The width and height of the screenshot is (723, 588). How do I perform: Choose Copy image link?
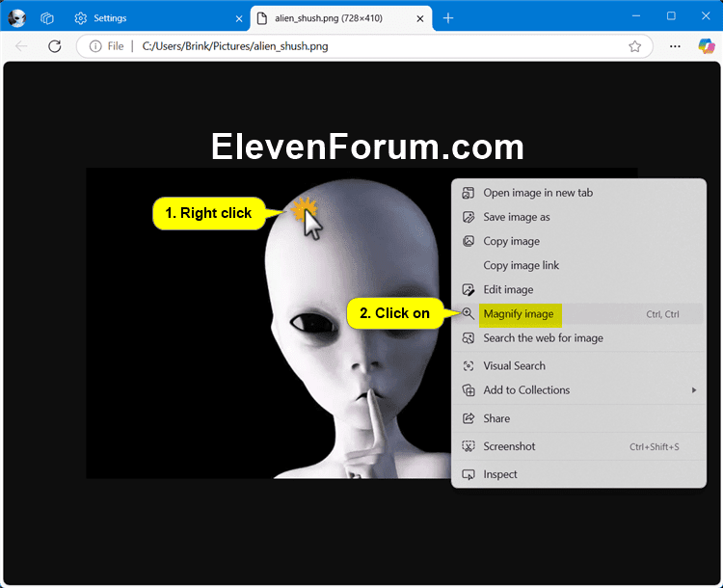click(578, 265)
